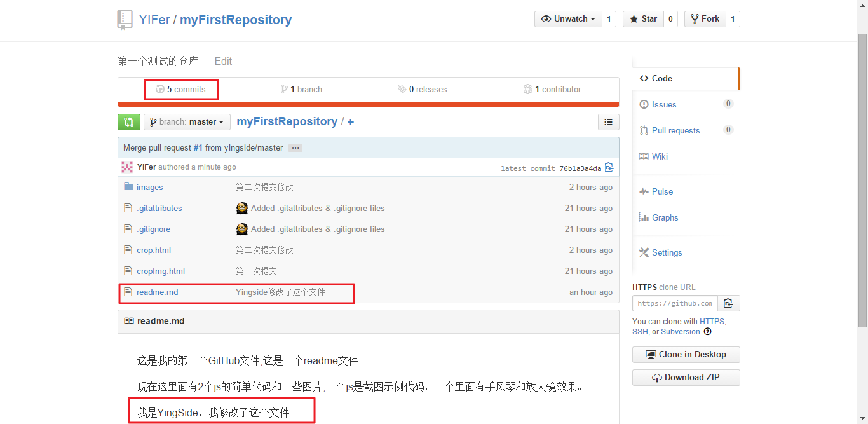Expand the commit message ellipsis button
This screenshot has height=424, width=868.
coord(295,148)
